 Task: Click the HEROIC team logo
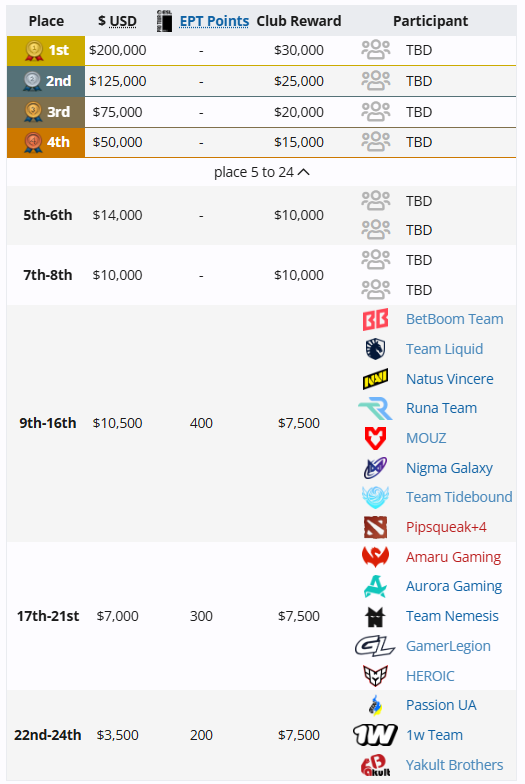376,676
